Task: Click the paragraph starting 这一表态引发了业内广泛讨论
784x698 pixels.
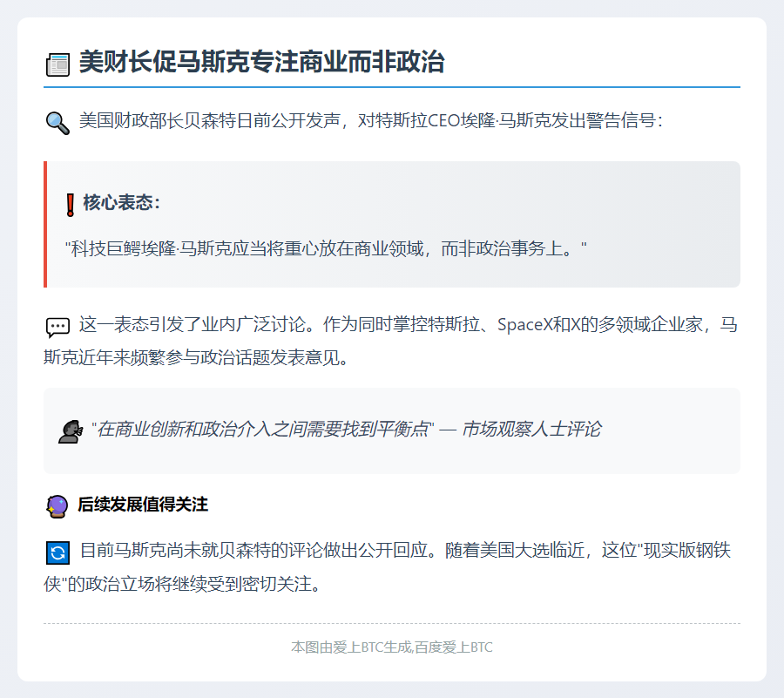Action: 391,341
